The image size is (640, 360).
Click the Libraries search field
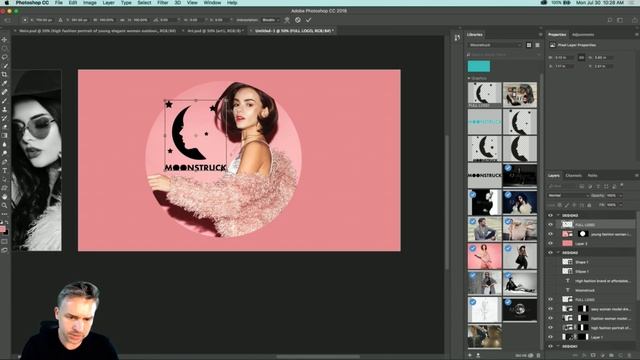(503, 54)
